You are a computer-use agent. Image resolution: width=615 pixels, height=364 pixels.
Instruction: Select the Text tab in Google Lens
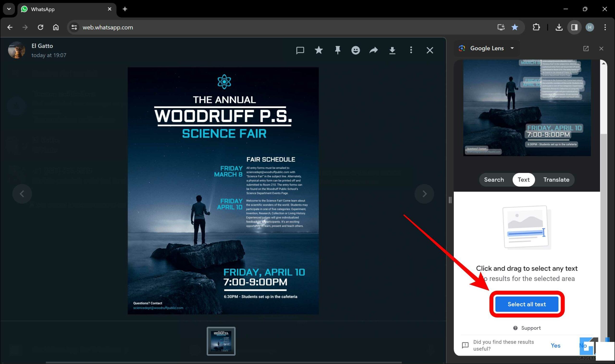(x=523, y=179)
